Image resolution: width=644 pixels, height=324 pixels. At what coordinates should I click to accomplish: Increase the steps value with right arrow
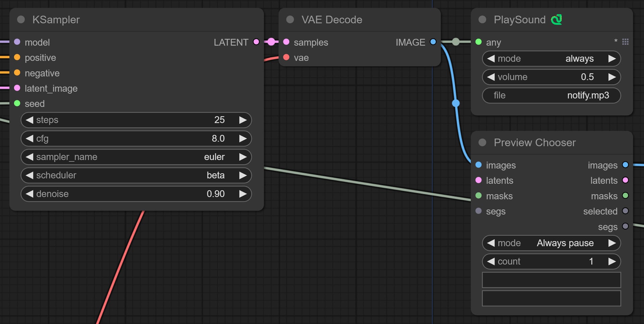click(243, 120)
